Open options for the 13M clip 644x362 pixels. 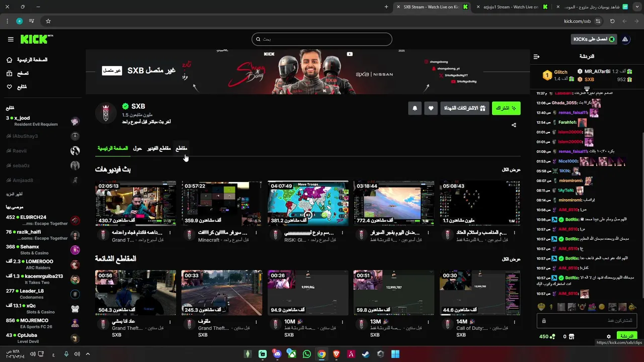(x=428, y=322)
